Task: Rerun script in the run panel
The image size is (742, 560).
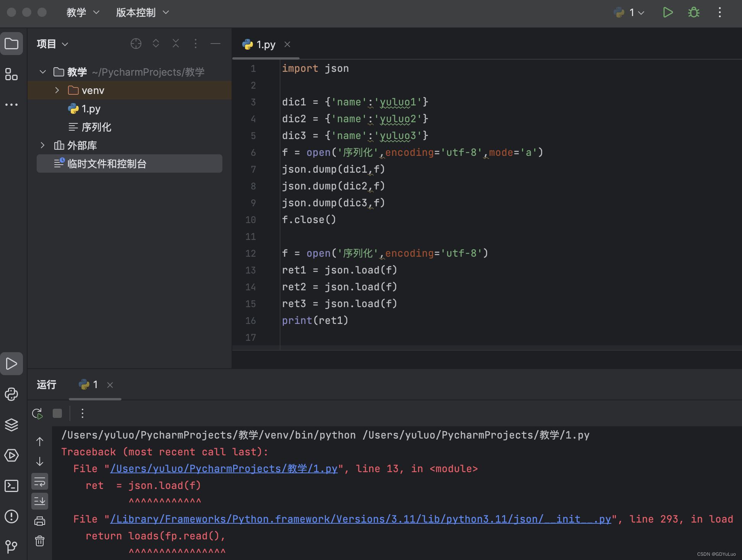Action: tap(37, 413)
